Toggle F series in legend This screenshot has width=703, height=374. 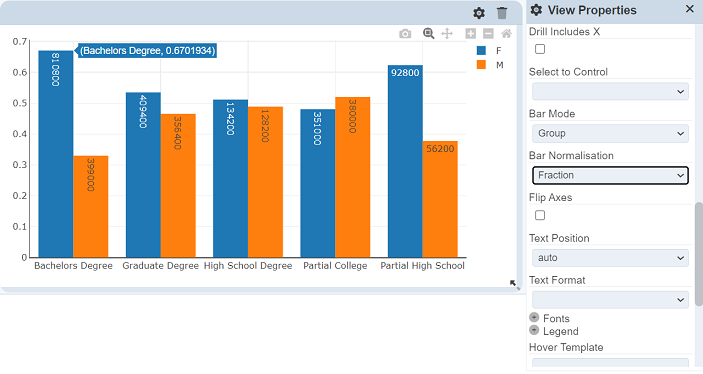(x=490, y=51)
